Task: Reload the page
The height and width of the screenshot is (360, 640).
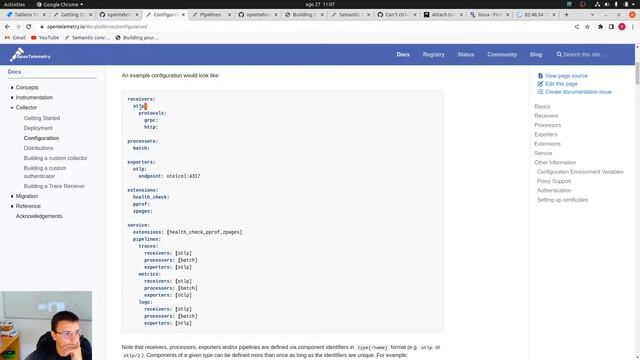Action: pyautogui.click(x=29, y=27)
